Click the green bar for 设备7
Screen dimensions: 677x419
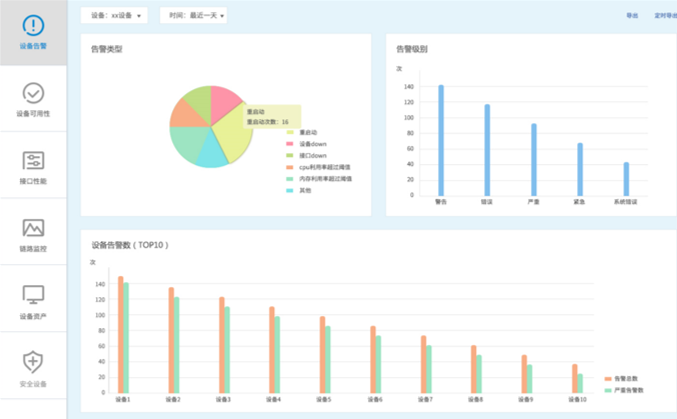pos(429,369)
